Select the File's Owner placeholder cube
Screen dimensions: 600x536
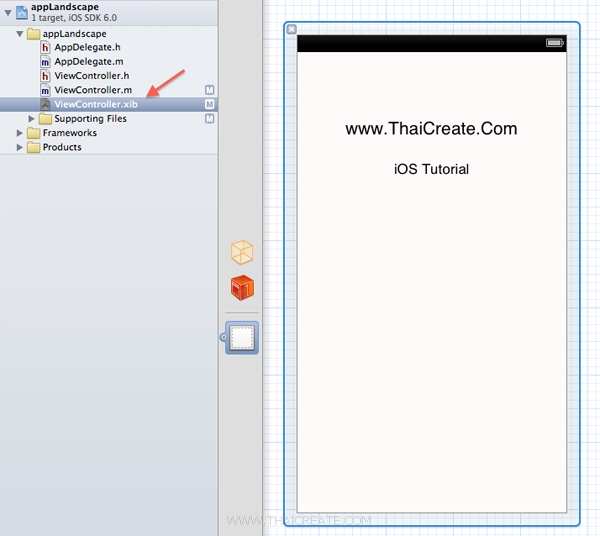click(242, 253)
